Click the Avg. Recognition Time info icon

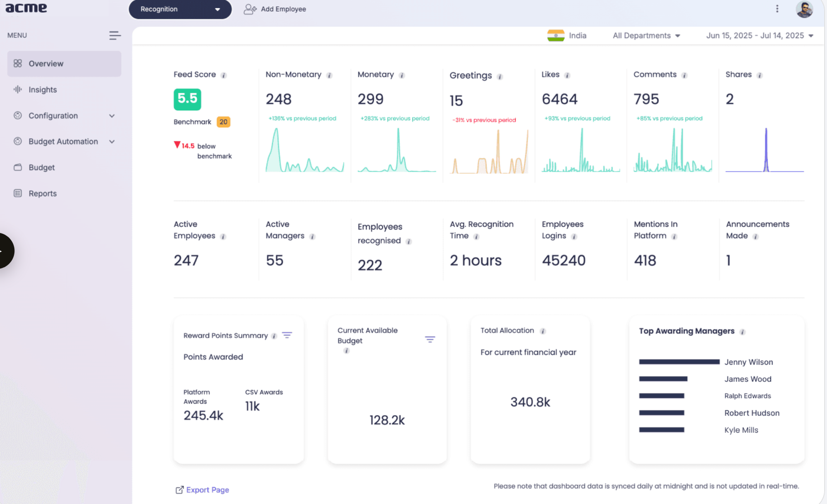(476, 237)
